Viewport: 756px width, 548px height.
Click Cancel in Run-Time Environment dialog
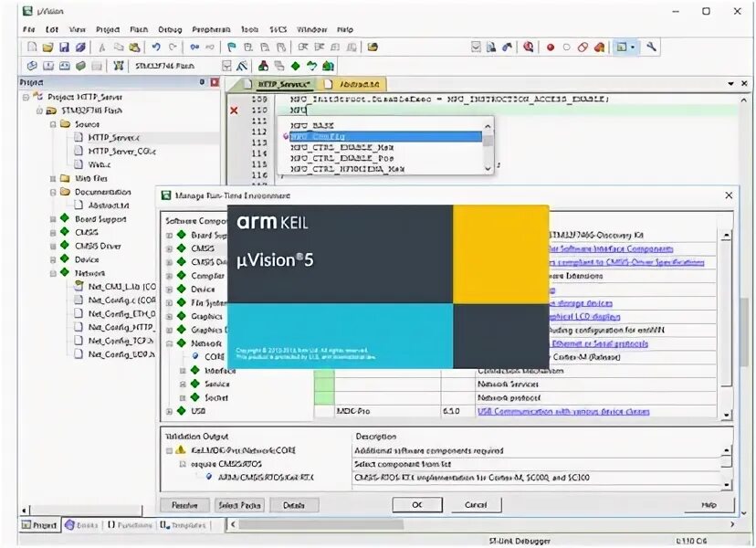[x=476, y=504]
